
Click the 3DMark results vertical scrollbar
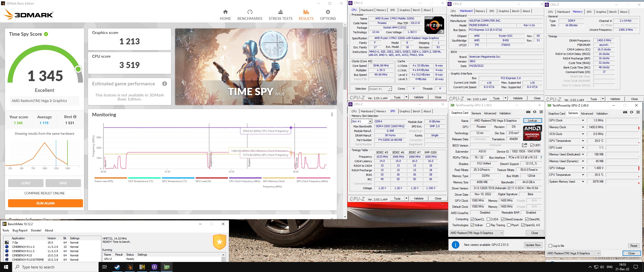[345, 58]
